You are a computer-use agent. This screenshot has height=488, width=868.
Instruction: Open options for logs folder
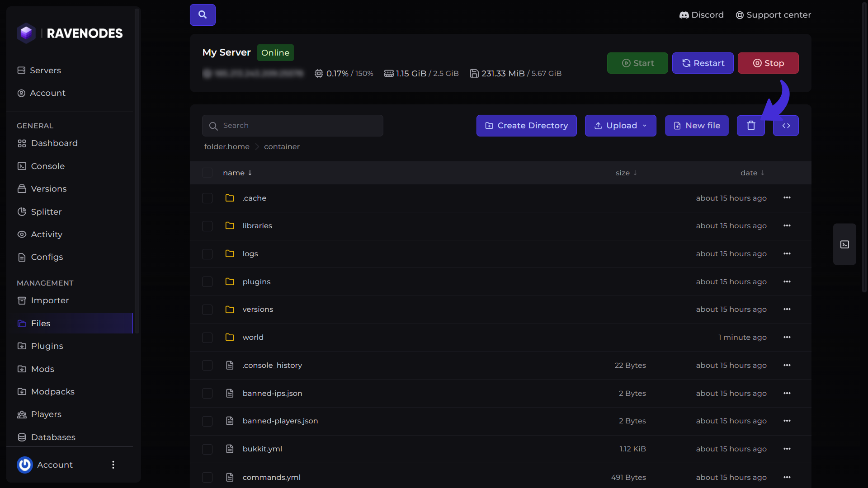click(x=787, y=253)
